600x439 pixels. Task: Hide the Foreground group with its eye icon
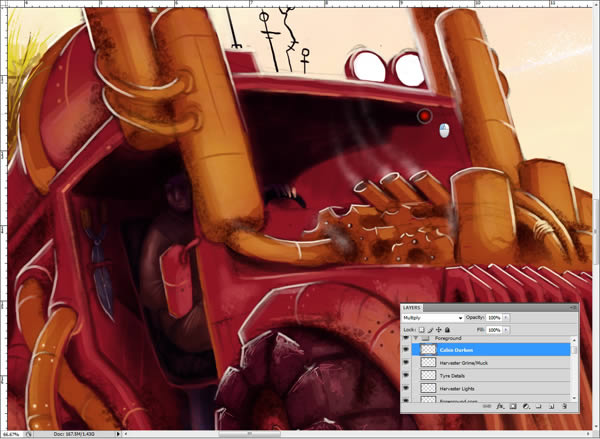pos(406,338)
